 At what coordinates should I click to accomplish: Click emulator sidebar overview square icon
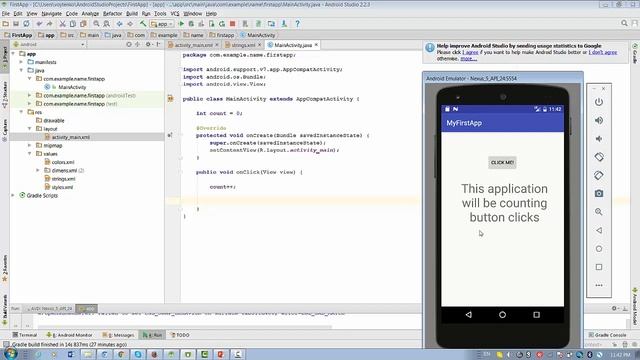[x=599, y=267]
